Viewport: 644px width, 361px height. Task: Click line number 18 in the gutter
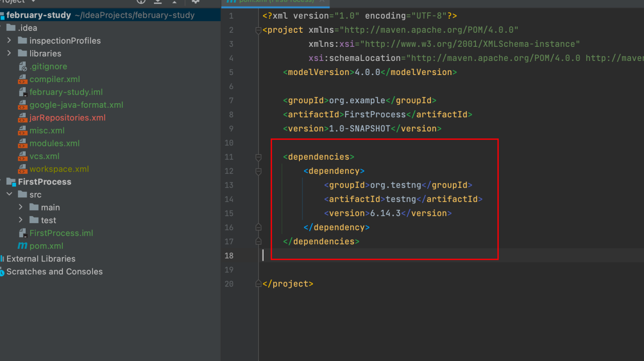(x=229, y=256)
